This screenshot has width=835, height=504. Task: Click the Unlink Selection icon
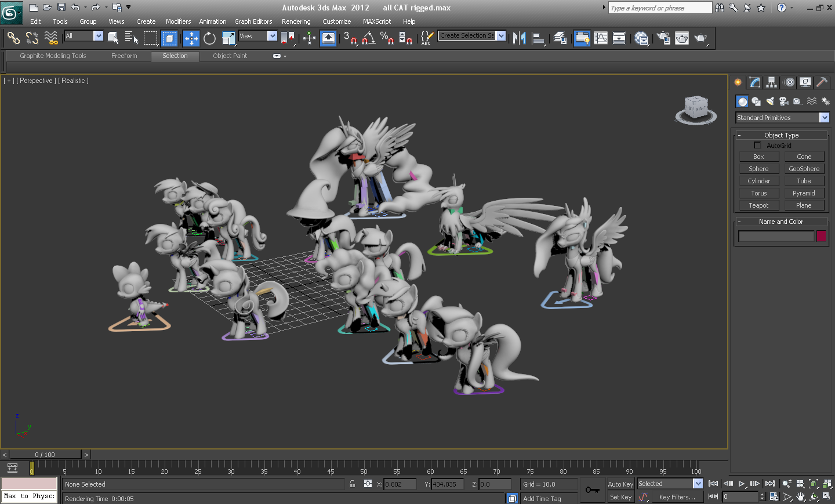(x=32, y=38)
